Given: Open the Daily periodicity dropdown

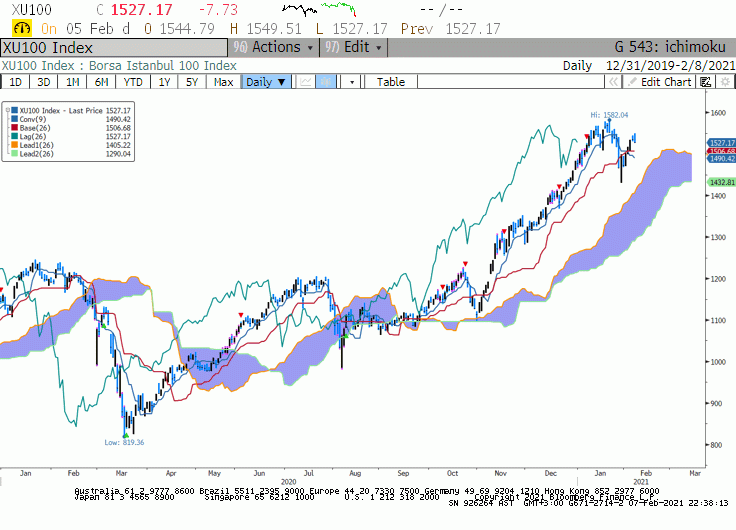Looking at the screenshot, I should click(x=266, y=82).
